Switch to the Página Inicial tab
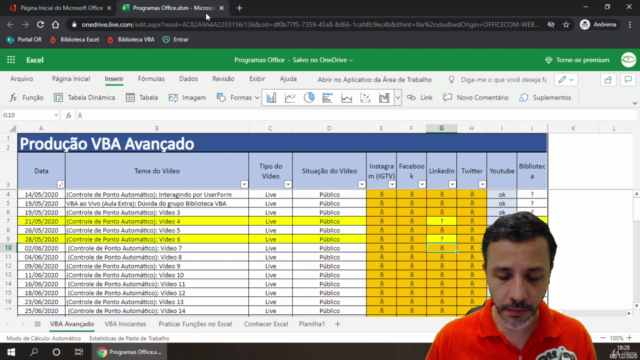The height and width of the screenshot is (360, 640). 71,79
